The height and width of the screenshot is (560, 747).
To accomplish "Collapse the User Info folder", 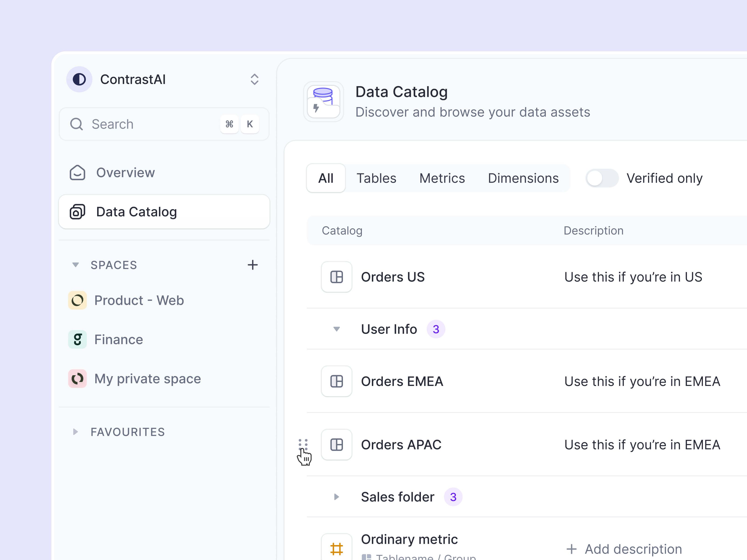I will 336,329.
